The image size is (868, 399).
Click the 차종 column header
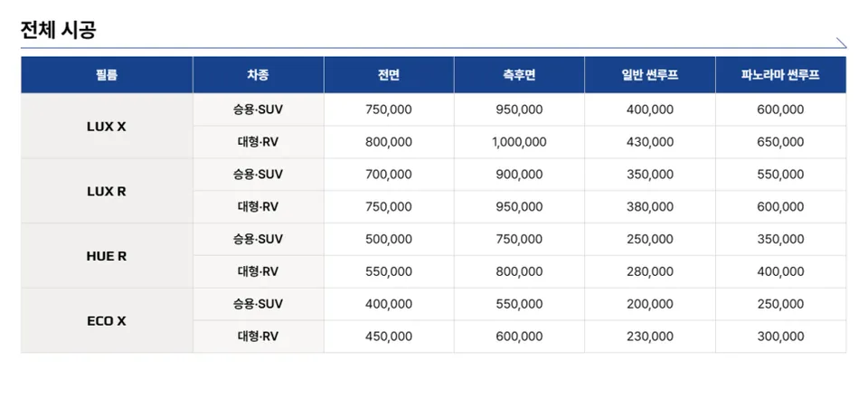click(x=258, y=75)
